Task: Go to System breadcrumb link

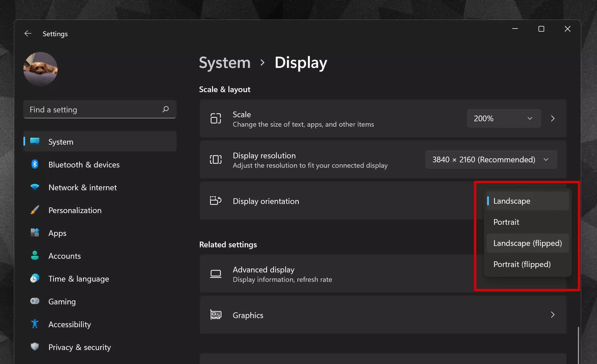Action: [x=225, y=62]
